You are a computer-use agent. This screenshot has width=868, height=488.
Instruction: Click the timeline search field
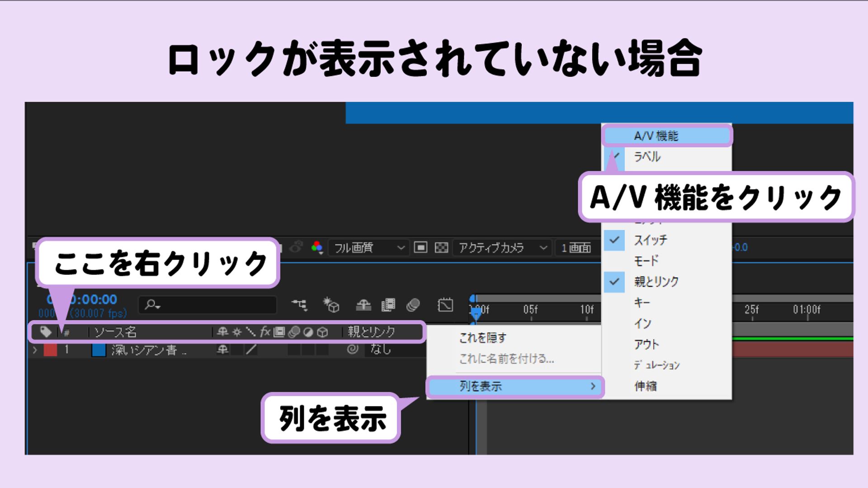point(208,305)
